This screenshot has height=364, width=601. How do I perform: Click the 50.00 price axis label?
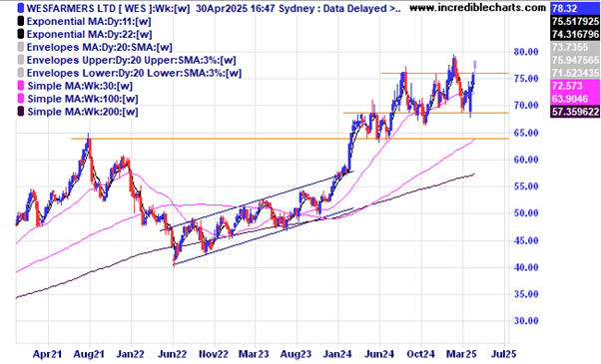coord(526,213)
